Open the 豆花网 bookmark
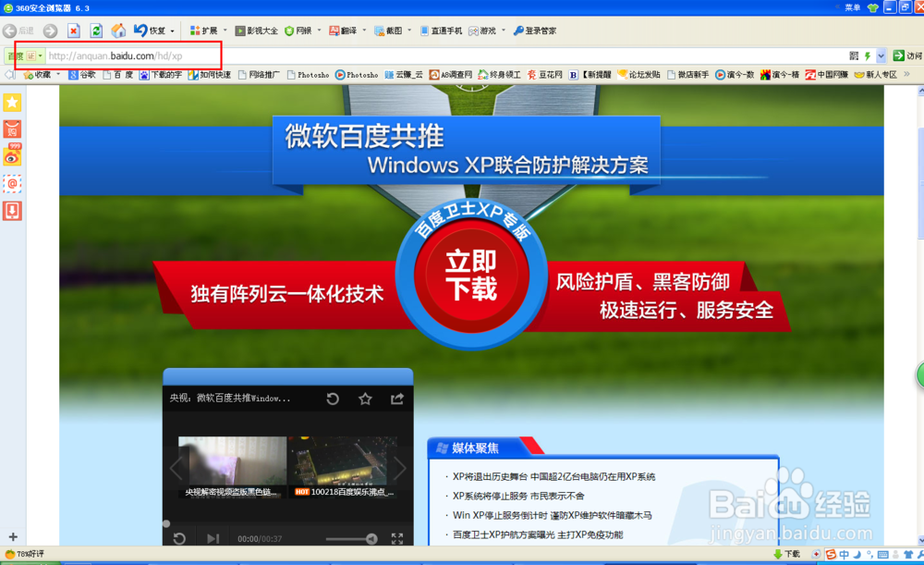Viewport: 924px width, 565px height. (x=544, y=75)
